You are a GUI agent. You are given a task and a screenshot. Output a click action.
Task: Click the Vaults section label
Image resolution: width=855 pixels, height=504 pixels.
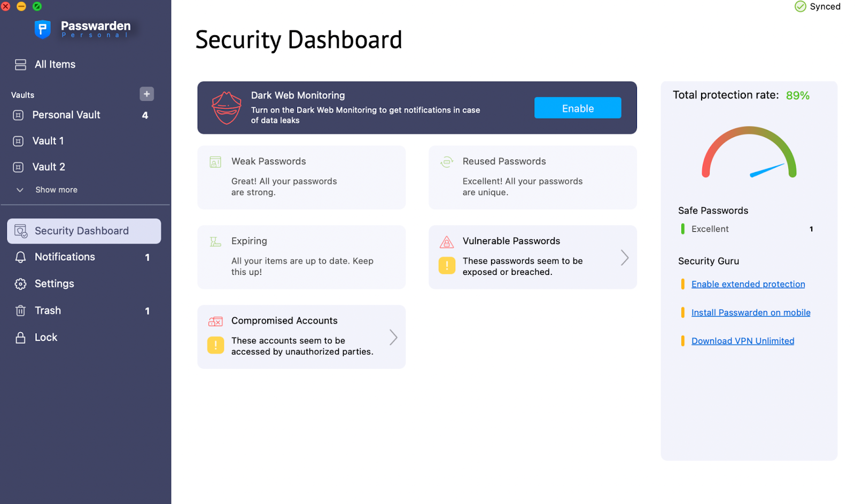tap(22, 95)
